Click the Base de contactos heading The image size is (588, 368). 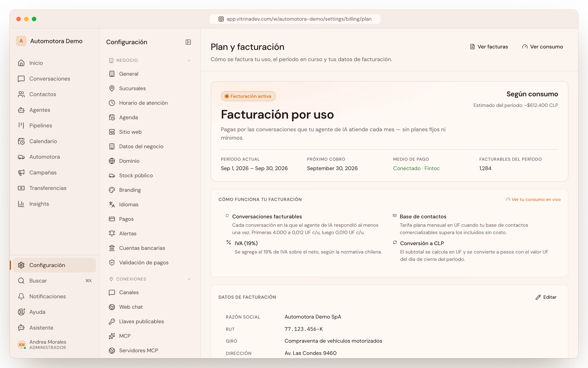pos(423,216)
